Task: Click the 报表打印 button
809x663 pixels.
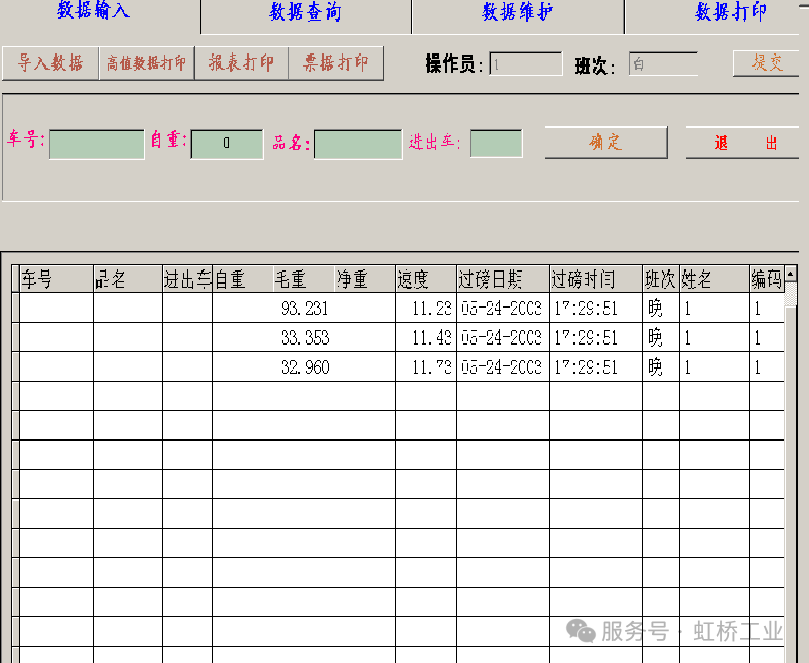Action: click(x=241, y=64)
